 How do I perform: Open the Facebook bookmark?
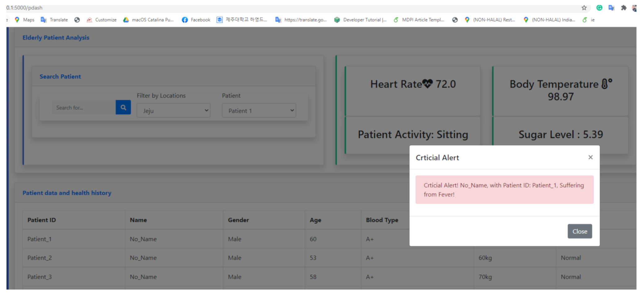pyautogui.click(x=196, y=20)
